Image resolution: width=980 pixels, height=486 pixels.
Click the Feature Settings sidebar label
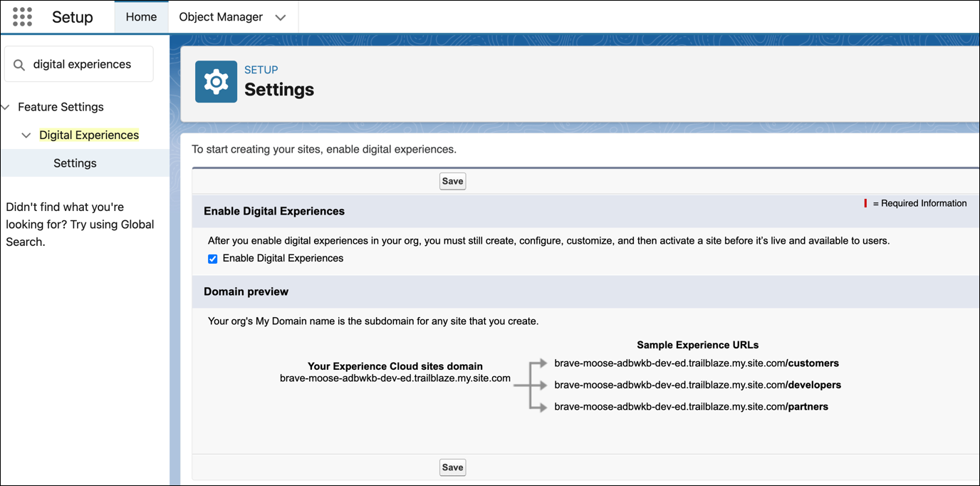61,107
